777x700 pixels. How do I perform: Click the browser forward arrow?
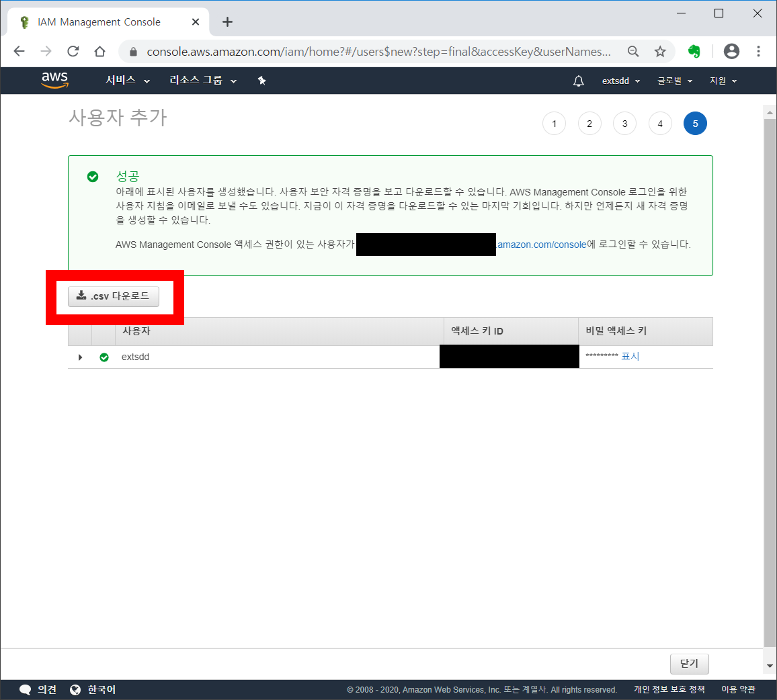[x=46, y=51]
